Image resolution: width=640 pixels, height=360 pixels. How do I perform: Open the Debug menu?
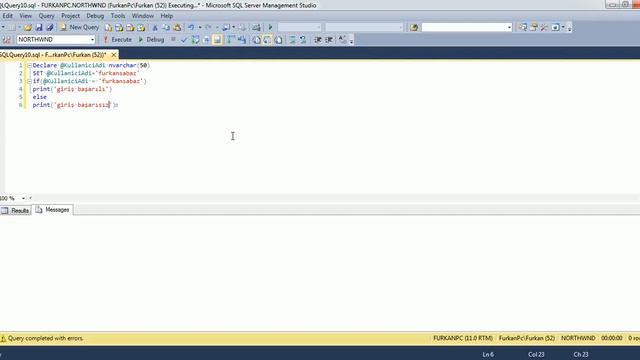click(x=95, y=16)
